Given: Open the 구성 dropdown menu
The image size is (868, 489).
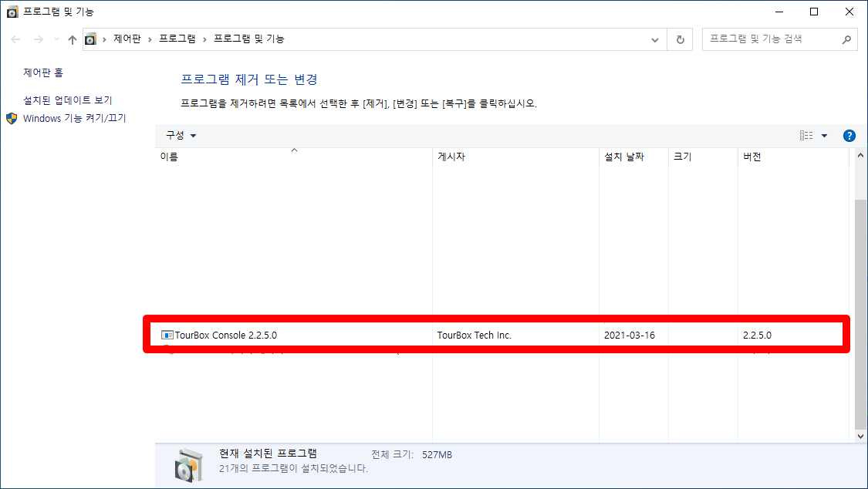Looking at the screenshot, I should (x=181, y=136).
